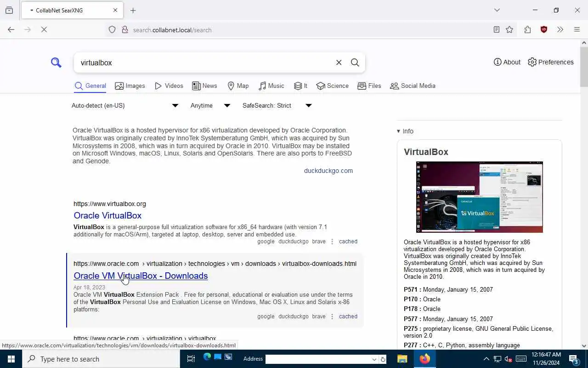Open Task View on the taskbar

(x=191, y=359)
